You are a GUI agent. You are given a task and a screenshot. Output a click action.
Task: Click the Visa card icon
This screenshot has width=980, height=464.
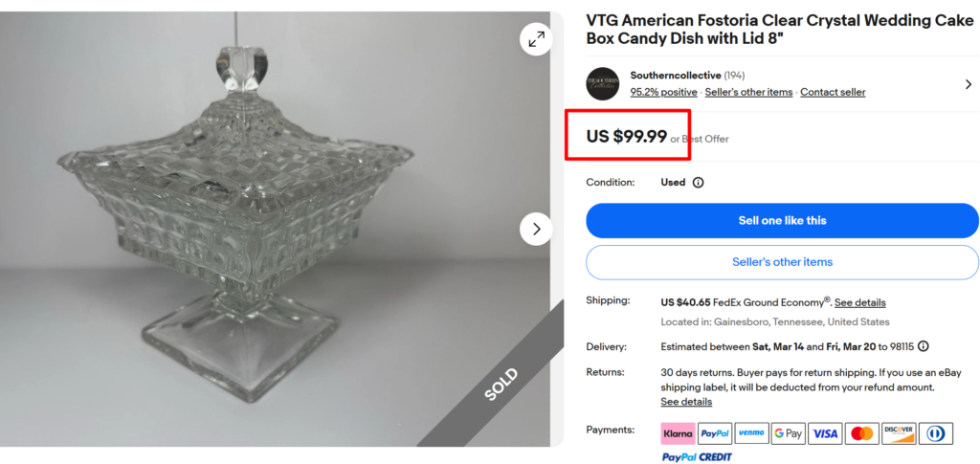[x=824, y=433]
